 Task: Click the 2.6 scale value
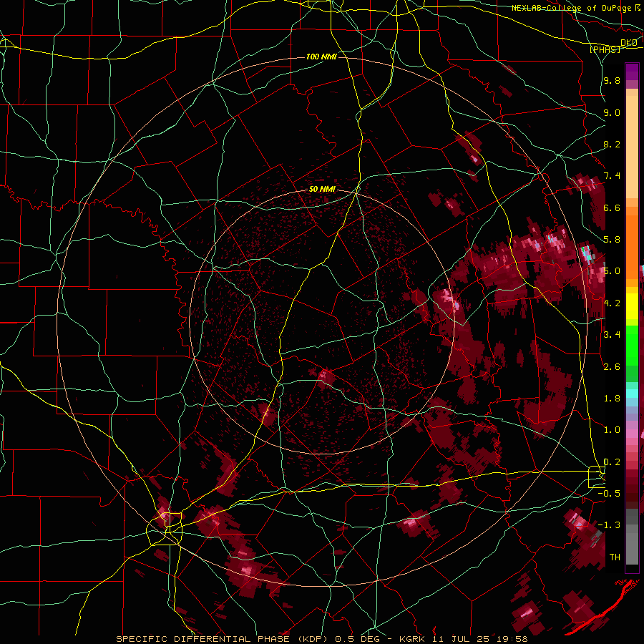(x=612, y=366)
